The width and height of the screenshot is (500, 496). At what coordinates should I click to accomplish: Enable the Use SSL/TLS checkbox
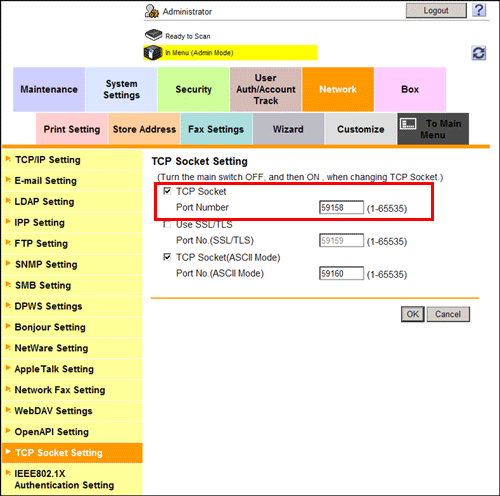(x=167, y=224)
